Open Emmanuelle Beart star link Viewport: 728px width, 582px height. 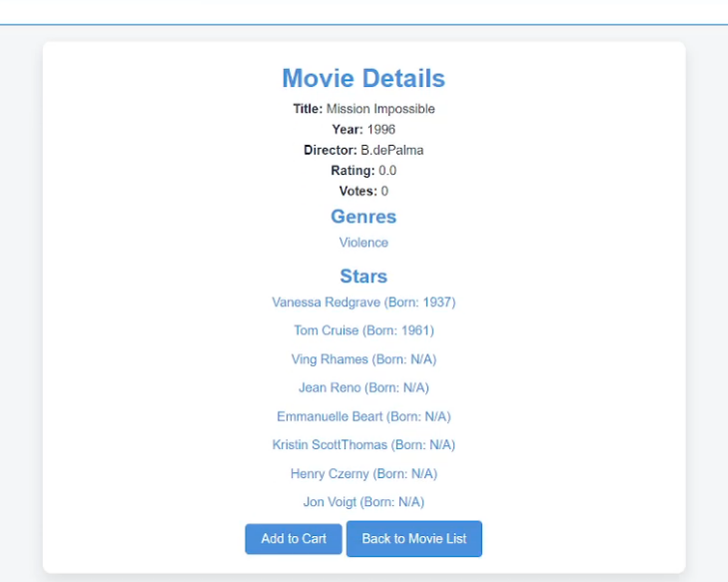point(364,416)
